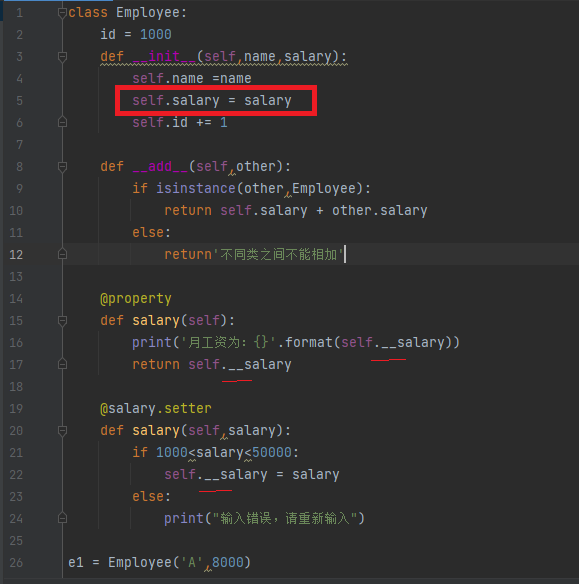Click gutter line number 2
The image size is (579, 584).
point(19,35)
